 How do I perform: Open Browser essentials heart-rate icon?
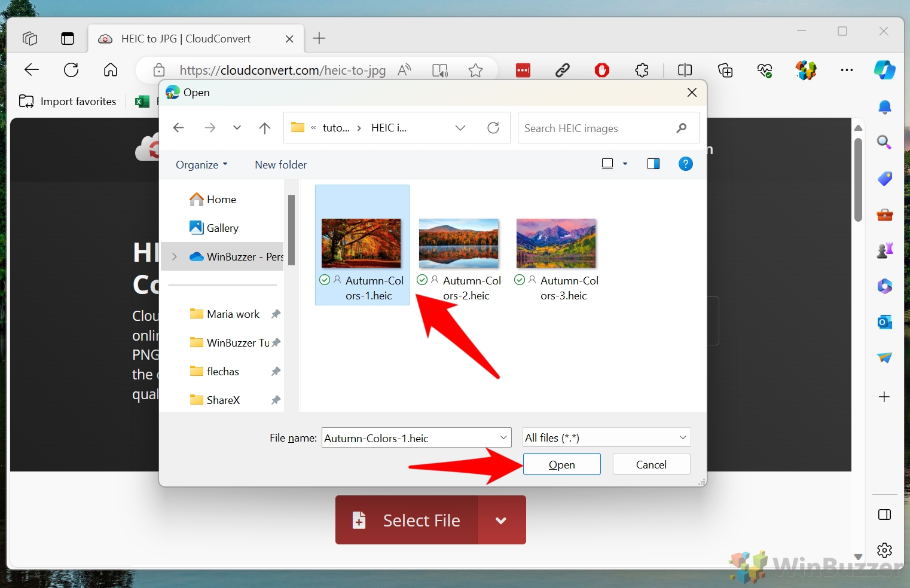click(765, 70)
